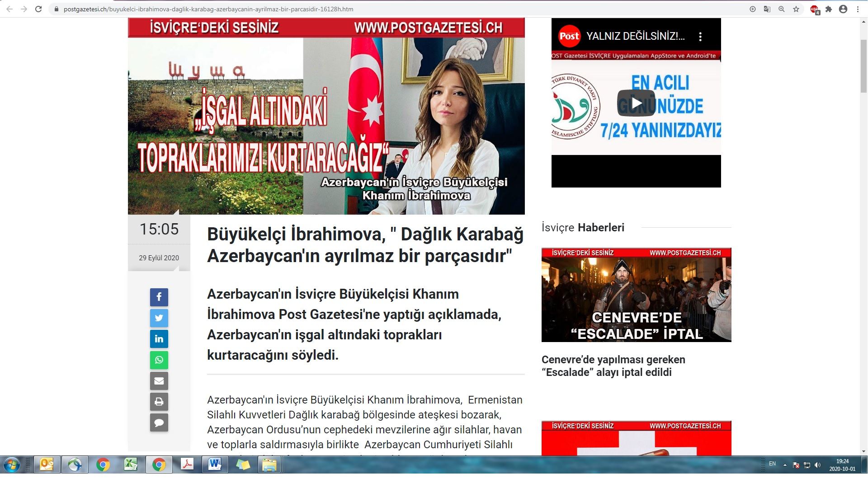Open the YALNIZ DEĞİLSİNİZ video title
This screenshot has width=868, height=488.
pos(636,37)
